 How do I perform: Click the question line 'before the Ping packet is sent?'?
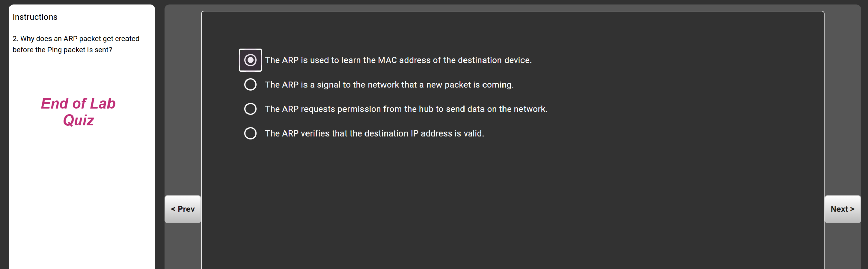coord(62,50)
